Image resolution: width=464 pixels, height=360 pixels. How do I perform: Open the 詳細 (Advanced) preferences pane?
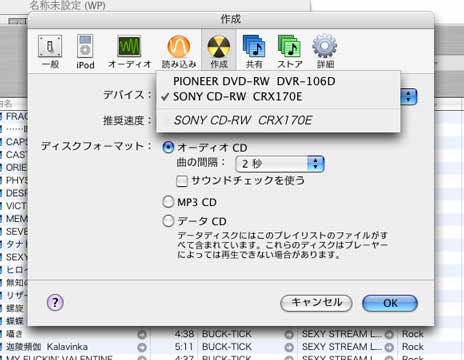(x=325, y=52)
